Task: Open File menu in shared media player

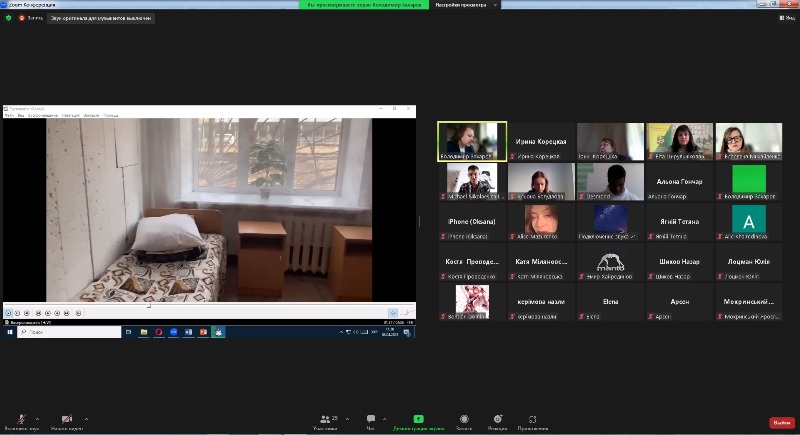Action: click(x=9, y=115)
